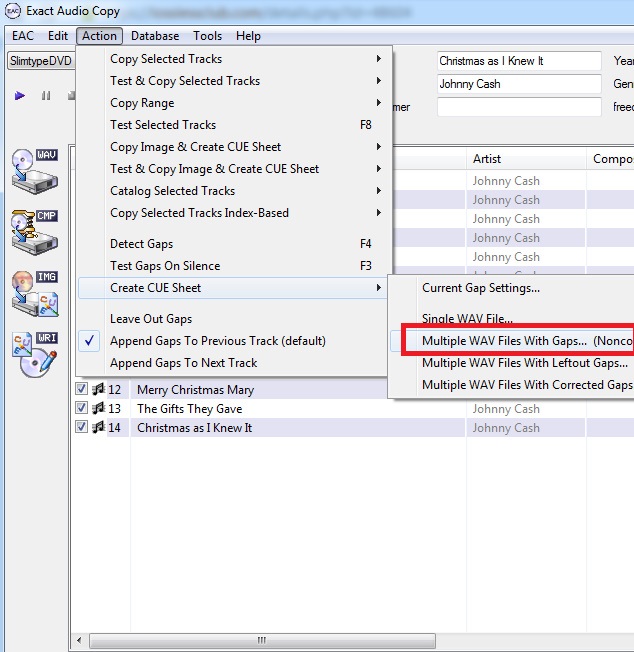
Task: Click the CMP copy compressed icon
Action: point(35,232)
